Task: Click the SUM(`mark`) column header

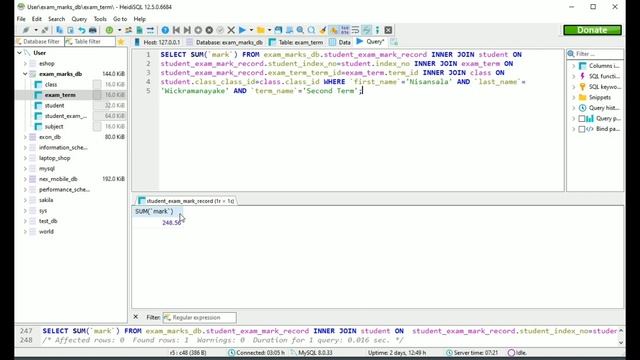Action: [157, 211]
